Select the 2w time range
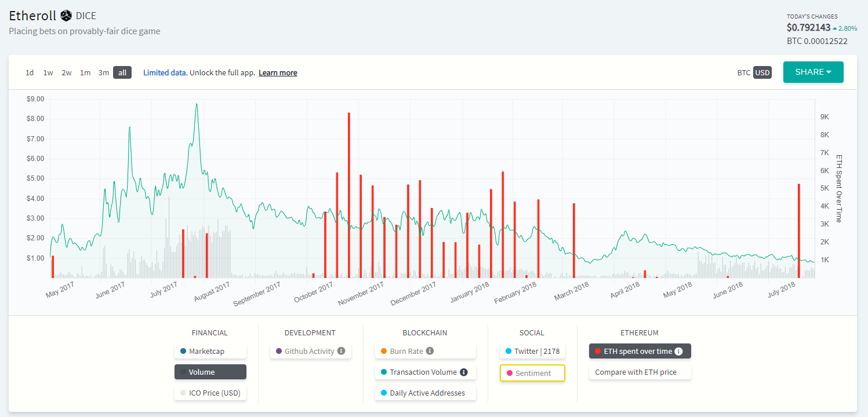The height and width of the screenshot is (417, 868). coord(67,72)
